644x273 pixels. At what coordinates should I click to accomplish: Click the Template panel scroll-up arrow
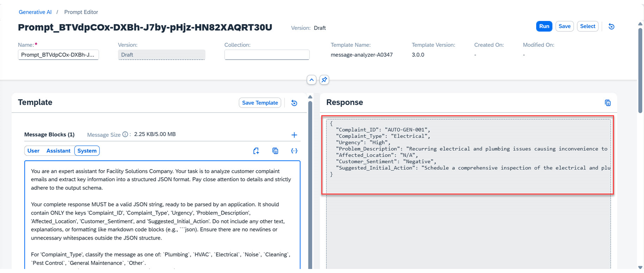pos(310,97)
